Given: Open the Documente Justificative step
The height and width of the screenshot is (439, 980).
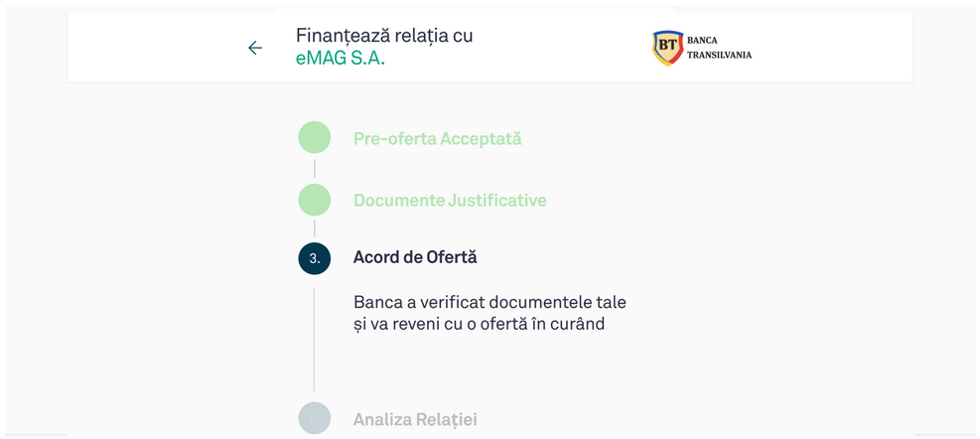Looking at the screenshot, I should [x=450, y=200].
